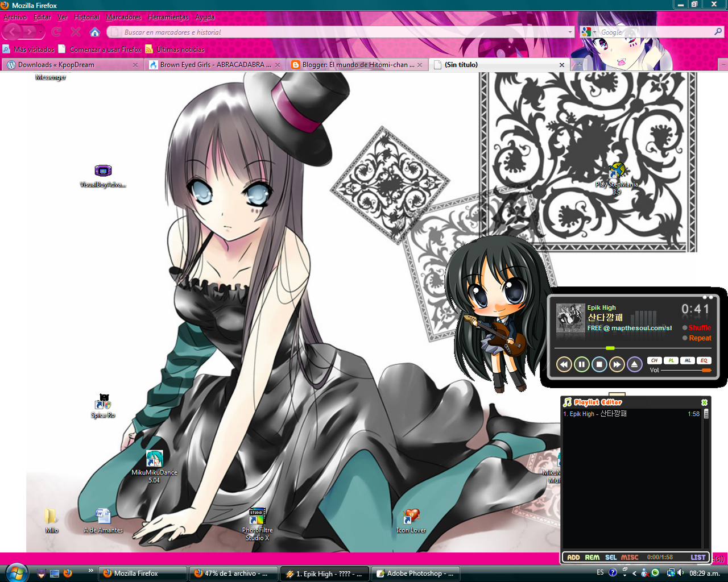Viewport: 728px width, 582px height.
Task: Toggle Shuffle in the music player
Action: [x=697, y=328]
